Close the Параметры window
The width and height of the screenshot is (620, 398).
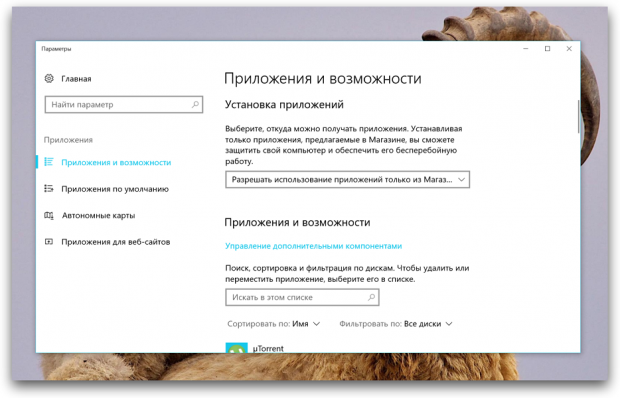point(569,49)
